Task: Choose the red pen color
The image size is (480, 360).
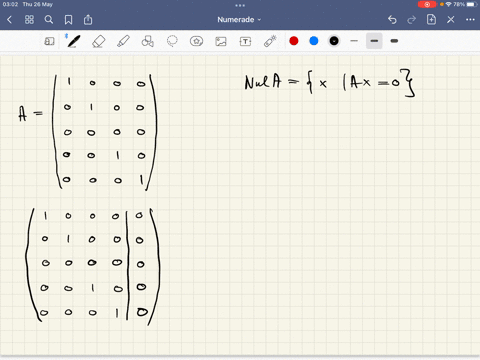Action: pyautogui.click(x=294, y=41)
